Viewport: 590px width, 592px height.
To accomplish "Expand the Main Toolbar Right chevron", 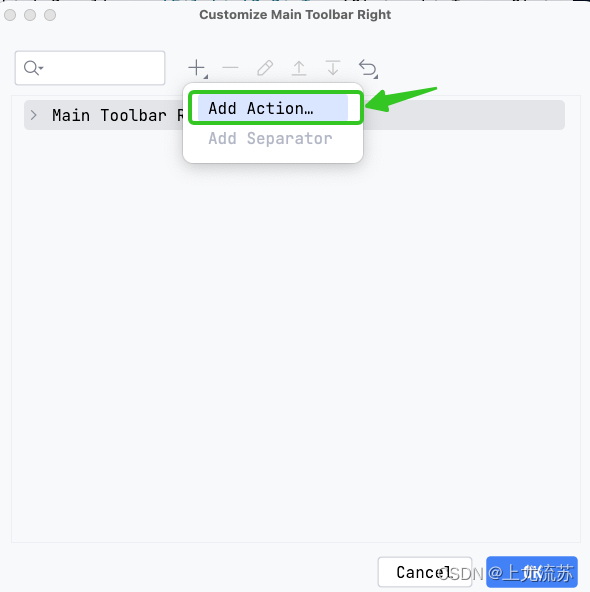I will (x=34, y=115).
